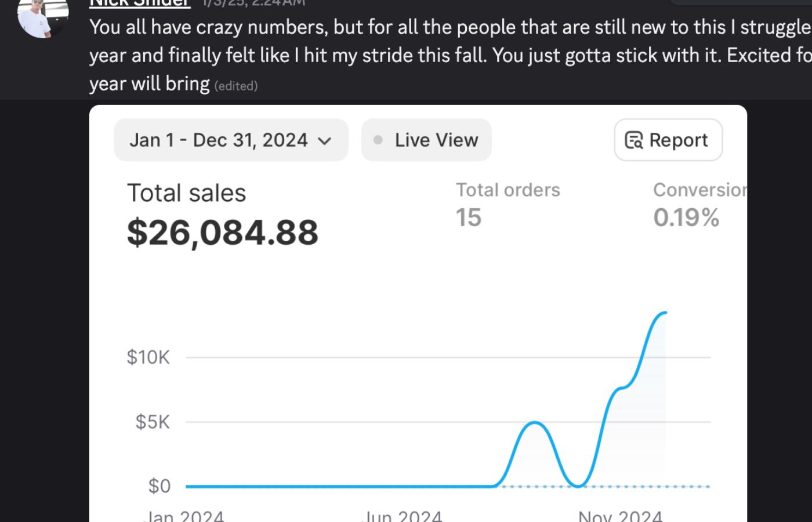This screenshot has width=812, height=522.
Task: Click the total orders value 15
Action: pos(469,217)
